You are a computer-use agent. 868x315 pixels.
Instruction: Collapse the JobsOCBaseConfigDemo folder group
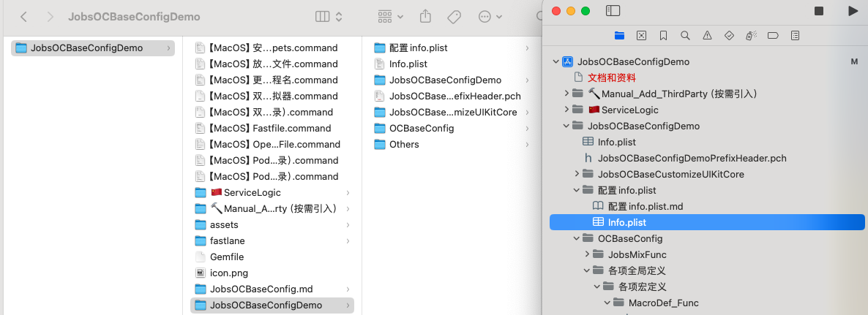(566, 126)
